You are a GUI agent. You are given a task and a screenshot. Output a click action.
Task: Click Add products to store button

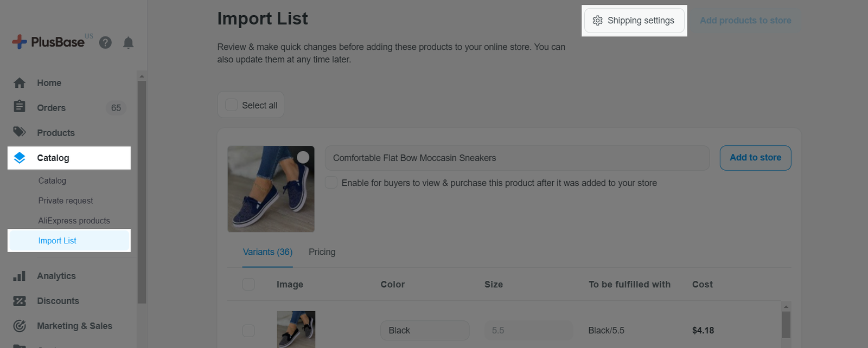click(745, 21)
